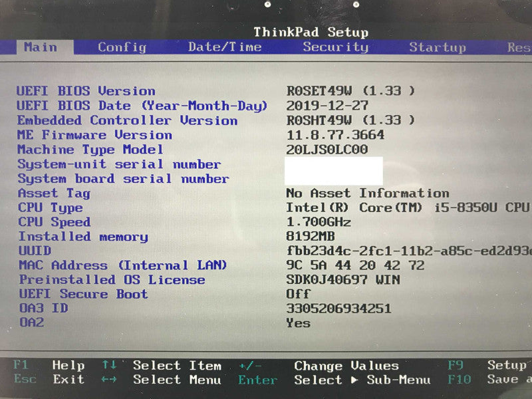Click the +/- Change Values hint
The image size is (532, 399).
(319, 366)
